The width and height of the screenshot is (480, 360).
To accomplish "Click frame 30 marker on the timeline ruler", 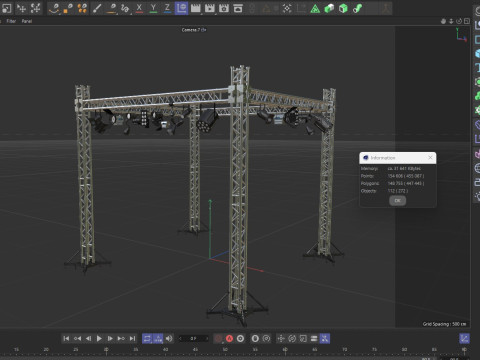I will click(106, 350).
